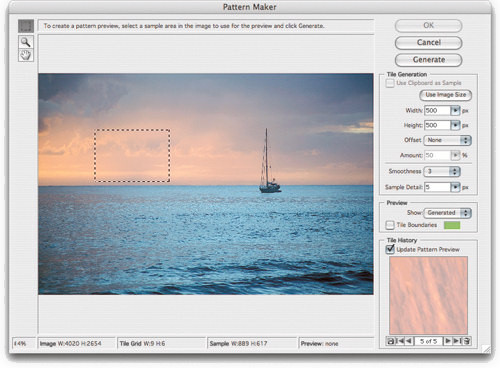Uncheck Update Pattern Preview

tap(390, 249)
